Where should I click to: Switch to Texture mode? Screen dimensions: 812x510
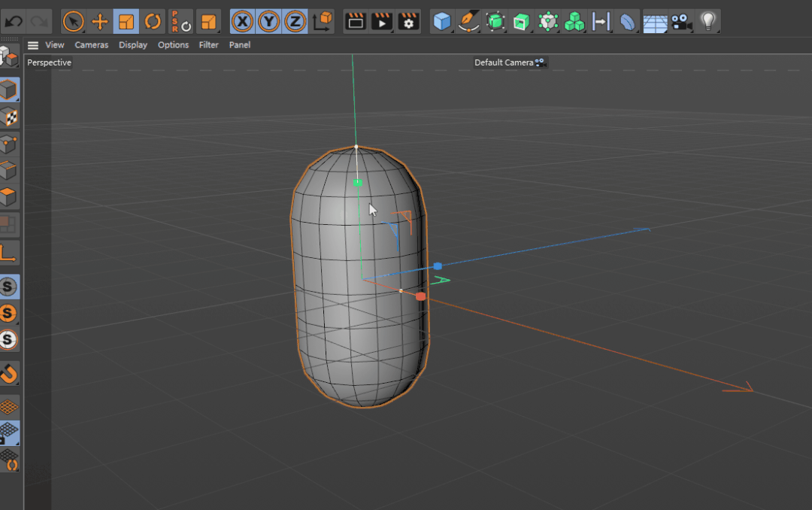9,117
